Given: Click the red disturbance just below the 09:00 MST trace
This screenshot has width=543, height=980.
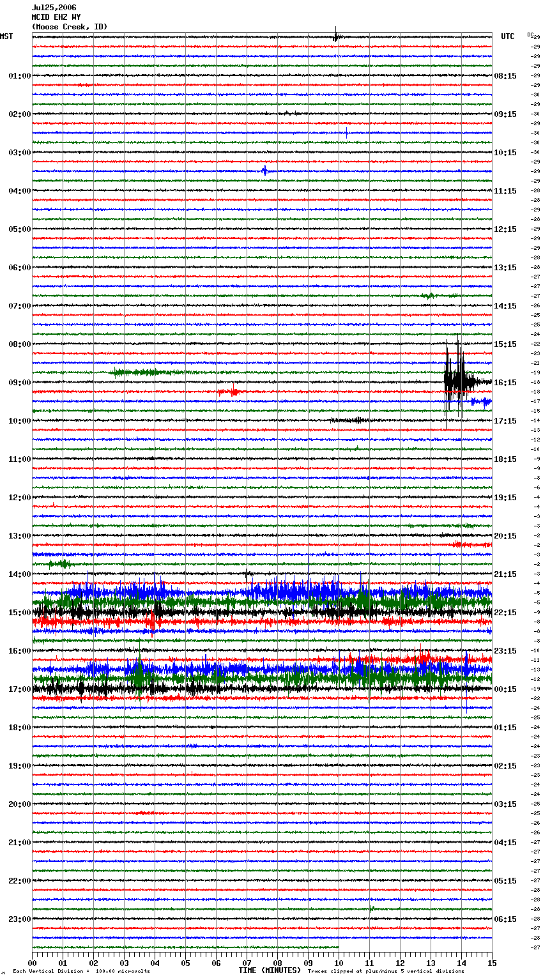Looking at the screenshot, I should 229,392.
